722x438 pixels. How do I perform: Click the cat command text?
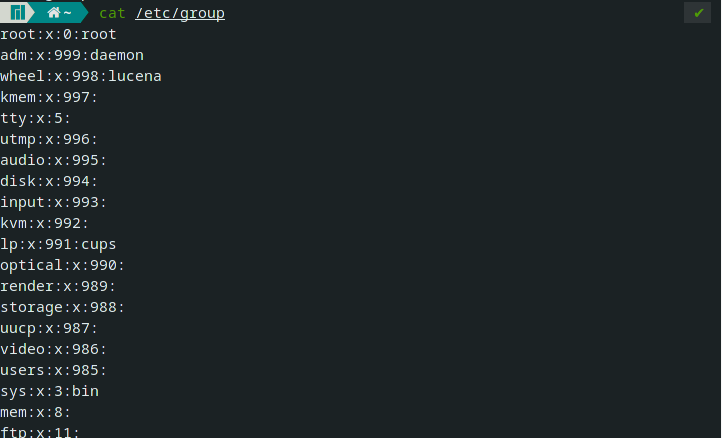pos(112,14)
